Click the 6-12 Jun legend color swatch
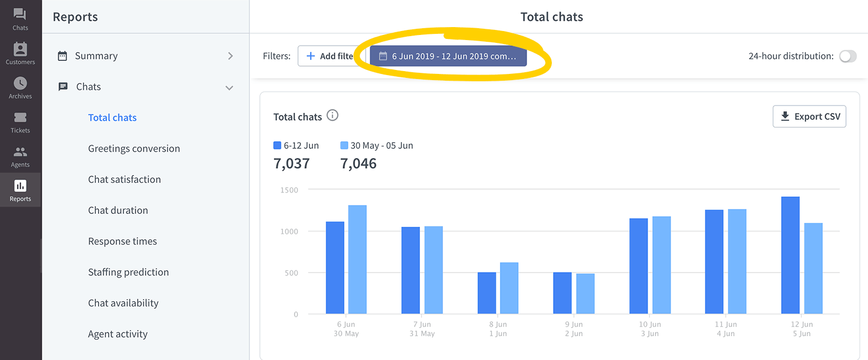The width and height of the screenshot is (868, 360). [277, 145]
